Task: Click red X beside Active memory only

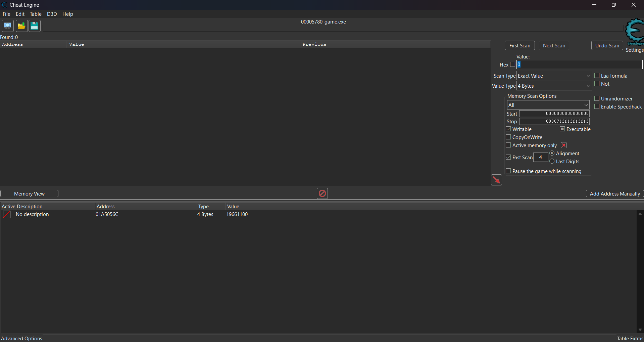Action: pos(564,145)
